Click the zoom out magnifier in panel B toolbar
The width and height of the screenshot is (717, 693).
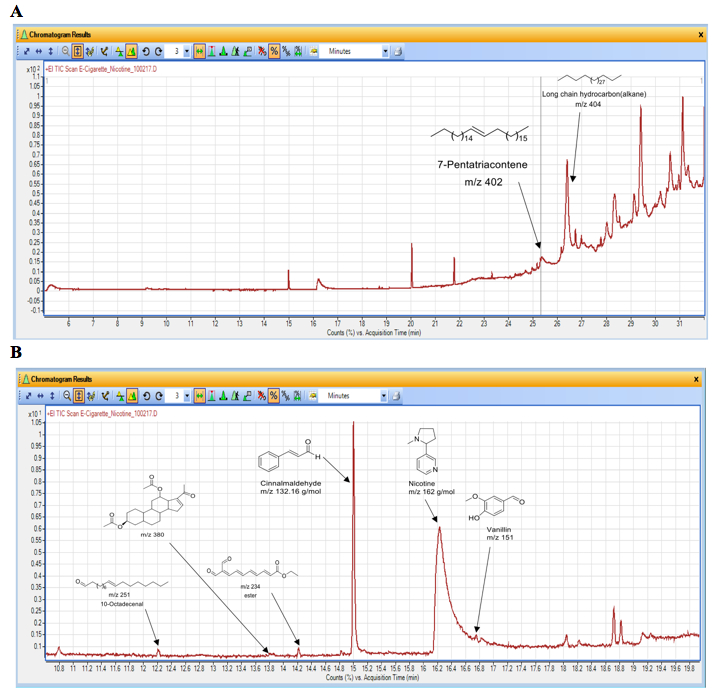(67, 396)
